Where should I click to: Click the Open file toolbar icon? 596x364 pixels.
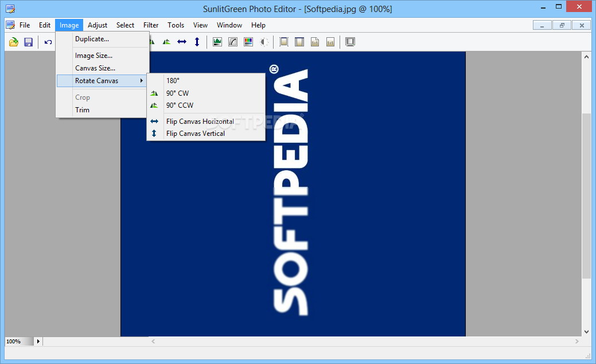tap(14, 42)
